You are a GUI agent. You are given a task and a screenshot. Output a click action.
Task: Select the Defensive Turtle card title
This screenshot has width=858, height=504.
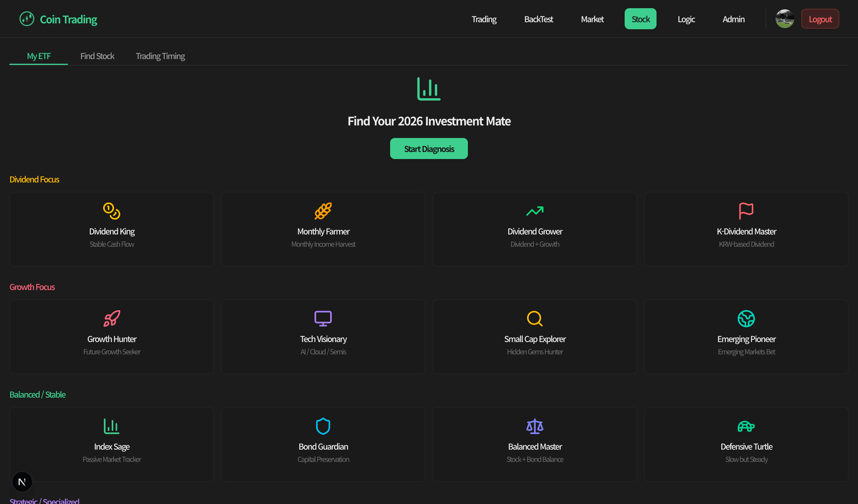pos(746,446)
